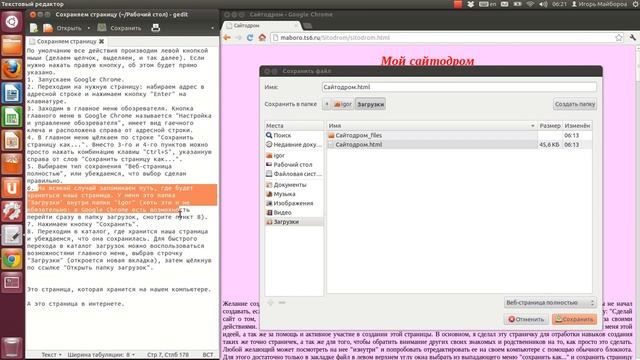Edit the Имя file name field
Viewport: 640px width, 360px height.
click(x=459, y=87)
